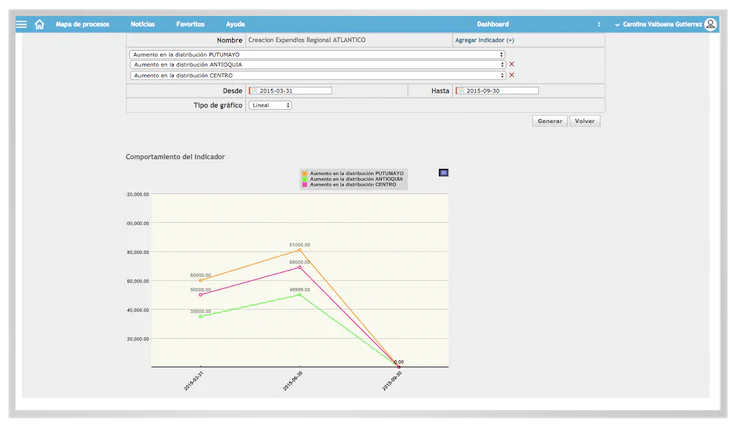Click the 69000.00 data point on pink line
The height and width of the screenshot is (427, 736).
300,267
